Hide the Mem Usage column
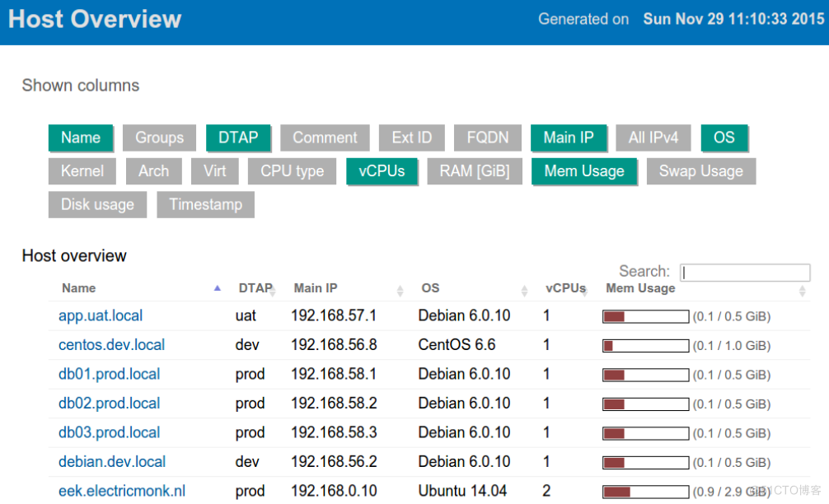 [x=583, y=171]
